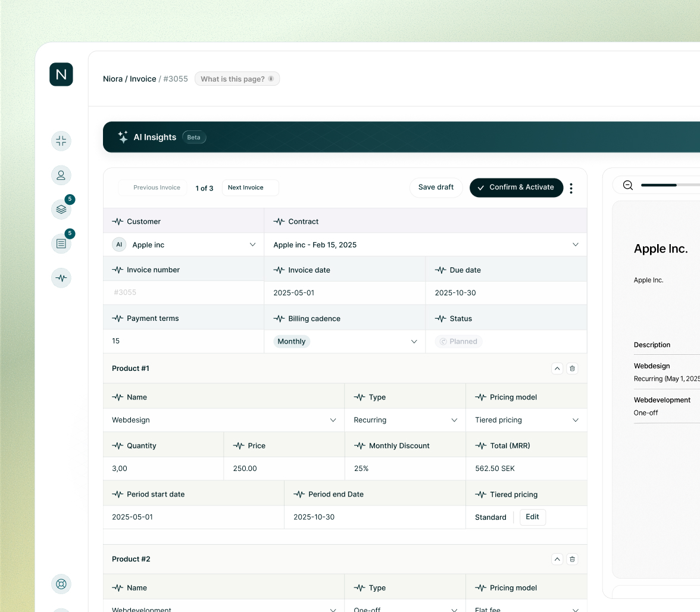Open the layers stack sidebar icon
The height and width of the screenshot is (612, 700).
61,210
